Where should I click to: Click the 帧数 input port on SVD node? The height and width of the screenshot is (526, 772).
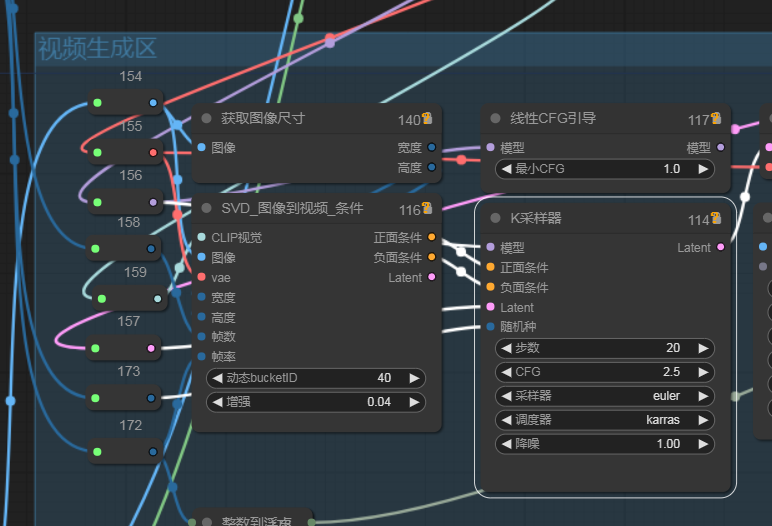[201, 336]
